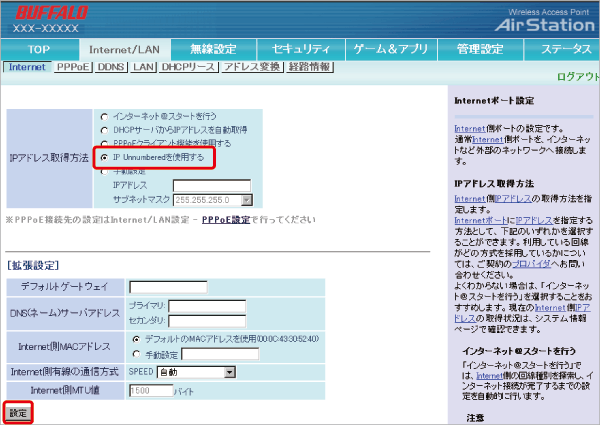The width and height of the screenshot is (600, 425).
Task: Open the DDNS sub-tab
Action: 110,67
